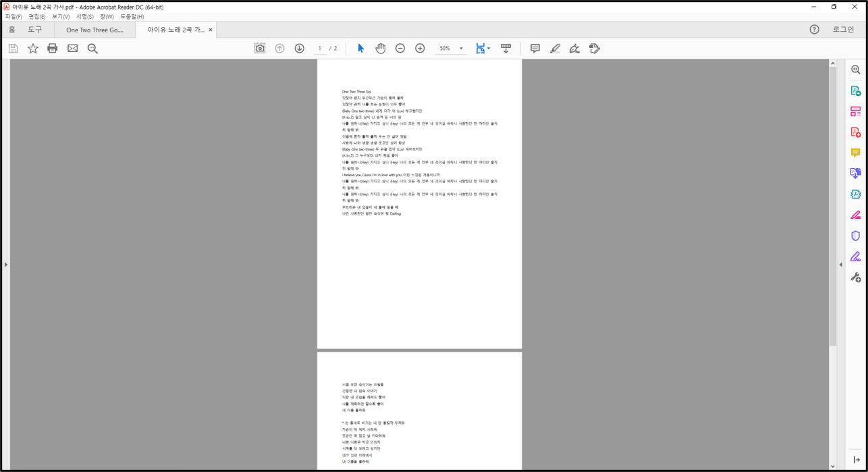Add the file to starred with the star icon
Screen dimensions: 868x472
(x=32, y=49)
